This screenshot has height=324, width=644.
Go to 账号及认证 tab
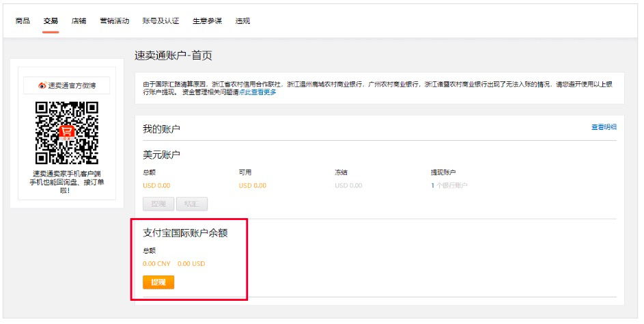pos(160,21)
